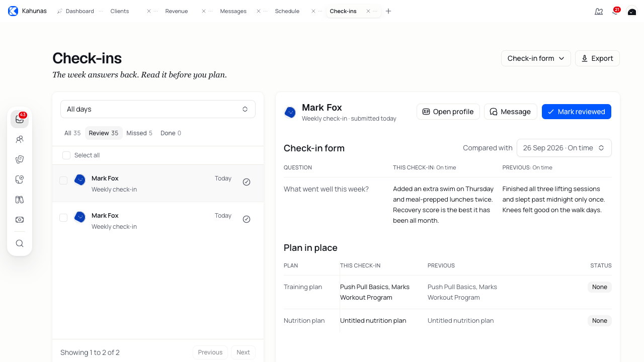644x362 pixels.
Task: Show the All 35 filter
Action: tap(72, 133)
